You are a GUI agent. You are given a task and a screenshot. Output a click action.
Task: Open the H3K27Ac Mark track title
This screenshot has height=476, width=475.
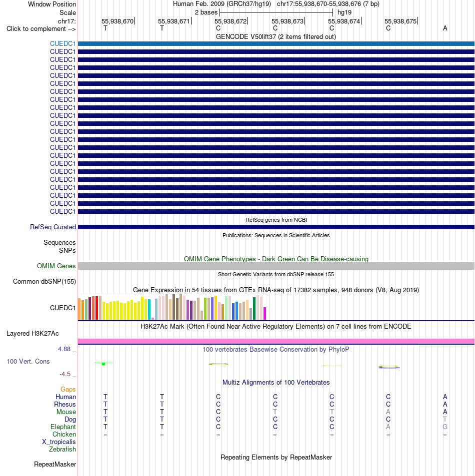coord(276,326)
